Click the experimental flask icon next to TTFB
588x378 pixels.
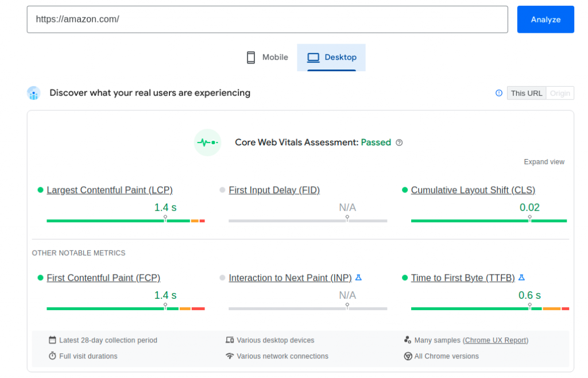521,277
